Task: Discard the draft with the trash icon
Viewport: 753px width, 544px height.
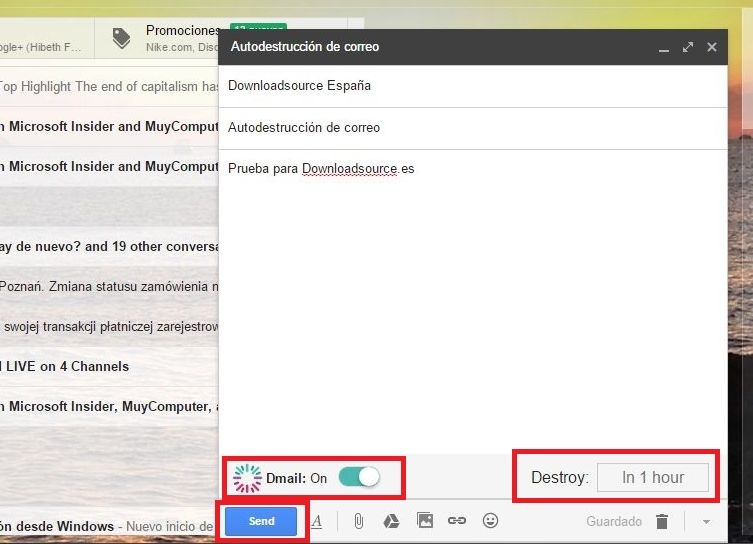Action: (662, 521)
